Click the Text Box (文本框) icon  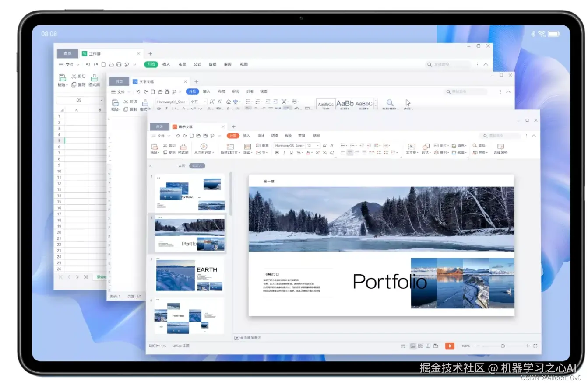point(412,146)
